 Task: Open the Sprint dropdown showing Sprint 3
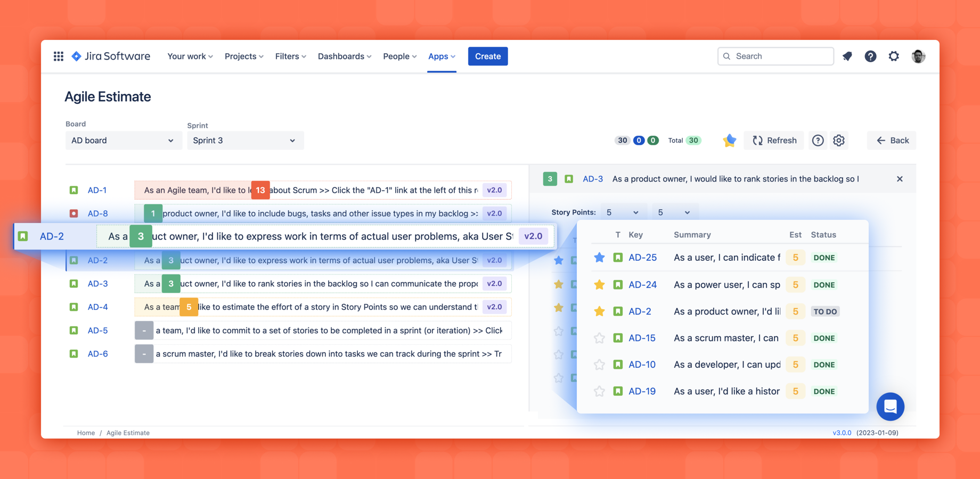pos(245,141)
